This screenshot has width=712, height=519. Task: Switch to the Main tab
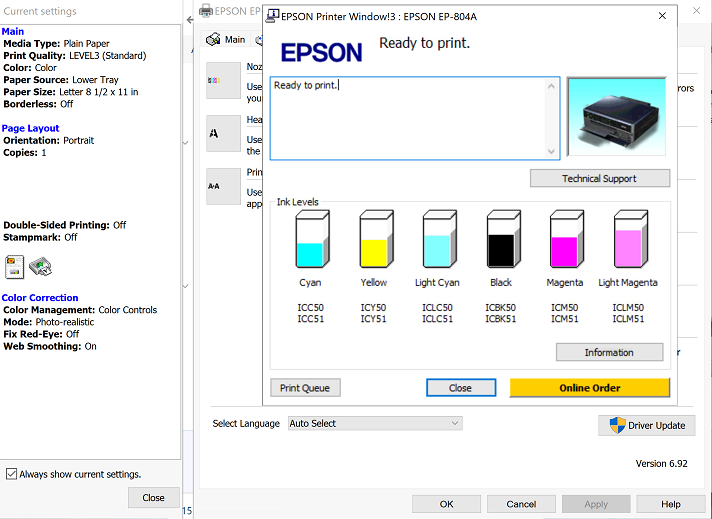(x=226, y=40)
